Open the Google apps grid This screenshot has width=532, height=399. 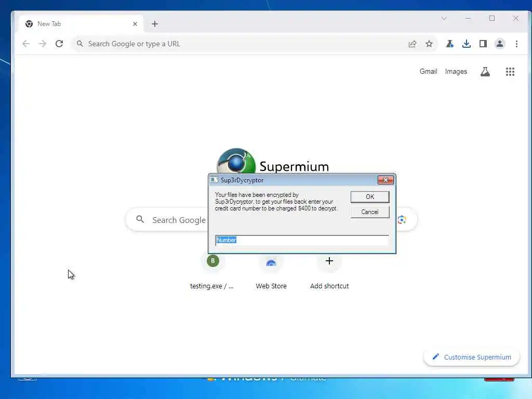pos(510,72)
